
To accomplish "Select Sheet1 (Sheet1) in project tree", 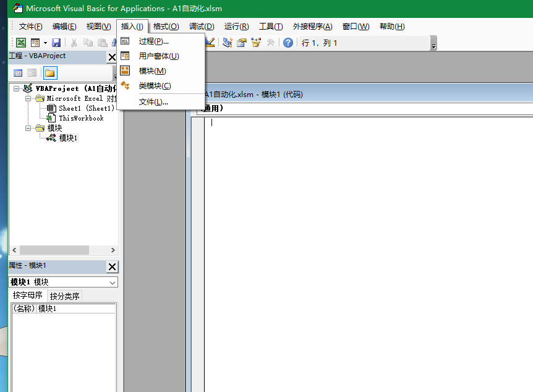I will (87, 108).
